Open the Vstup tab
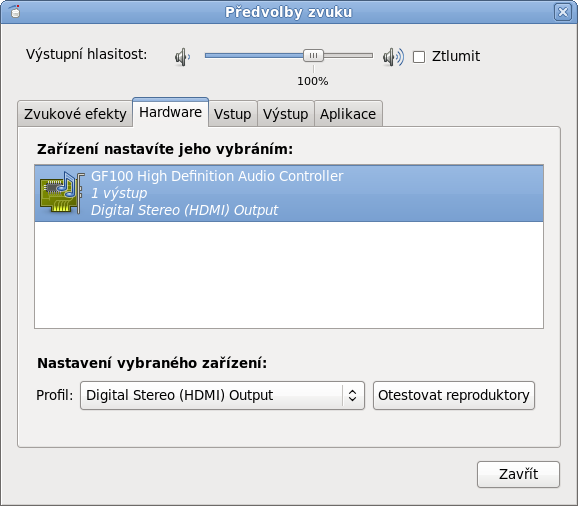Viewport: 578px width, 506px height. click(x=233, y=114)
